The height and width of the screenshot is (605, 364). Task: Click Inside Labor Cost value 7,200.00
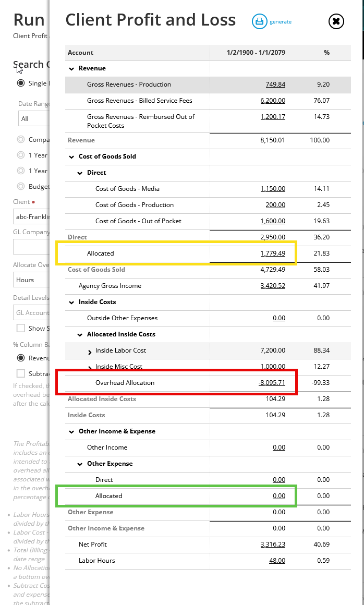click(273, 350)
